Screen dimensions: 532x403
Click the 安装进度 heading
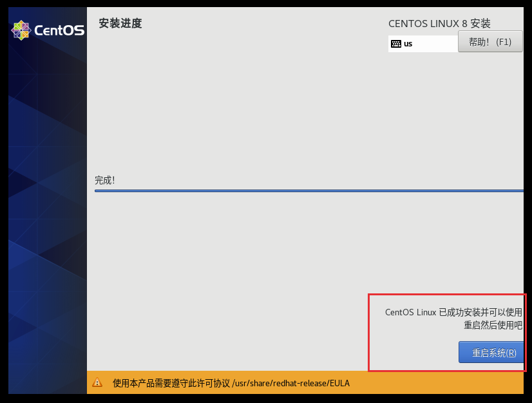(120, 23)
